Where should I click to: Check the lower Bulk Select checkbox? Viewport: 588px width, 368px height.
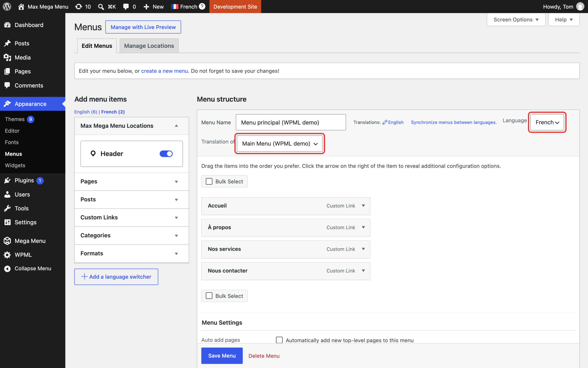209,296
